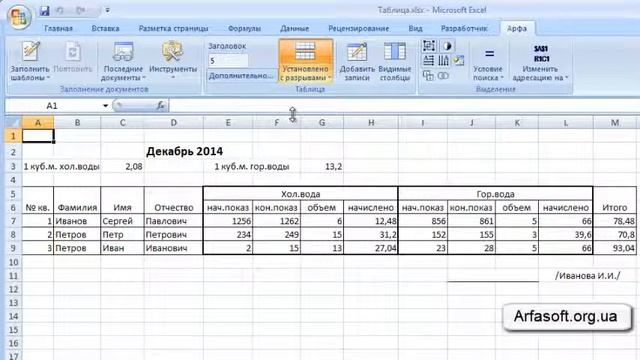Edit the Заголовок row number field
This screenshot has height=360, width=640.
(x=228, y=61)
